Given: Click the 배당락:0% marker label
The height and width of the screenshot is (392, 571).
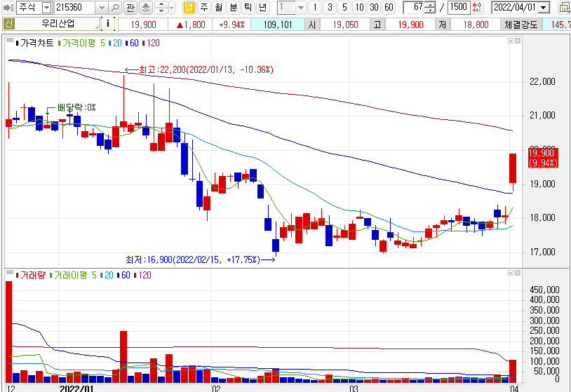Looking at the screenshot, I should 76,107.
